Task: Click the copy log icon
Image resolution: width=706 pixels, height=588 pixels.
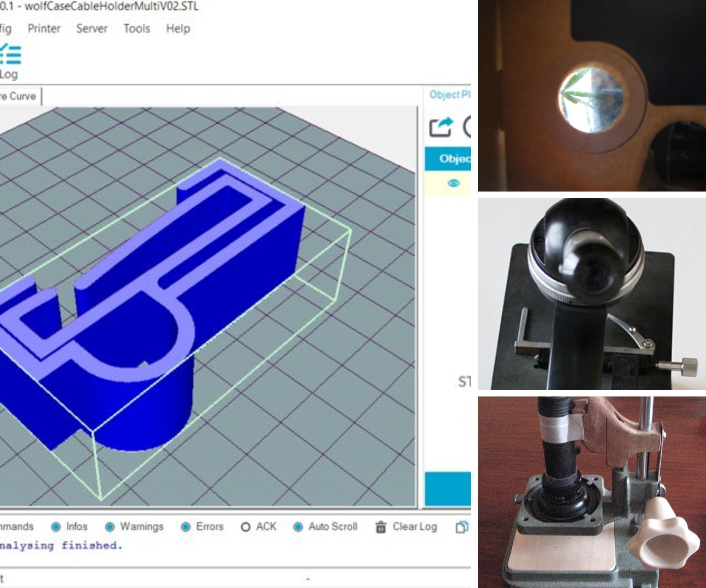Action: click(462, 527)
